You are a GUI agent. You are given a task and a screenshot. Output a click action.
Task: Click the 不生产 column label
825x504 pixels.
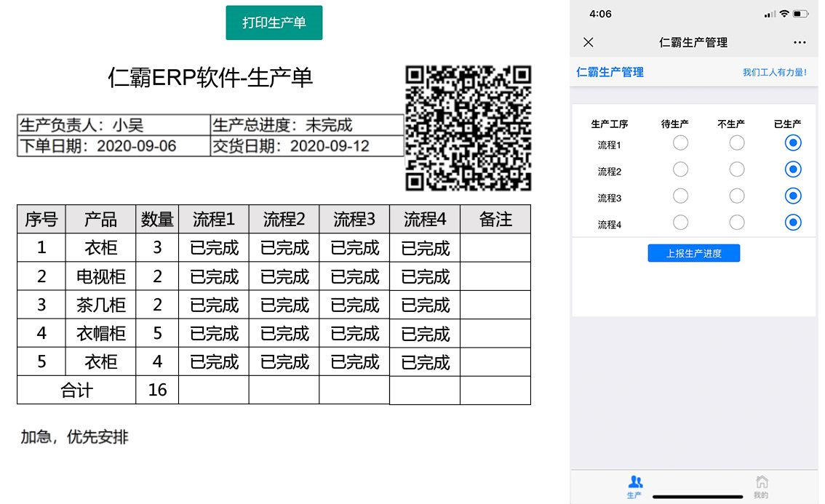click(x=731, y=124)
